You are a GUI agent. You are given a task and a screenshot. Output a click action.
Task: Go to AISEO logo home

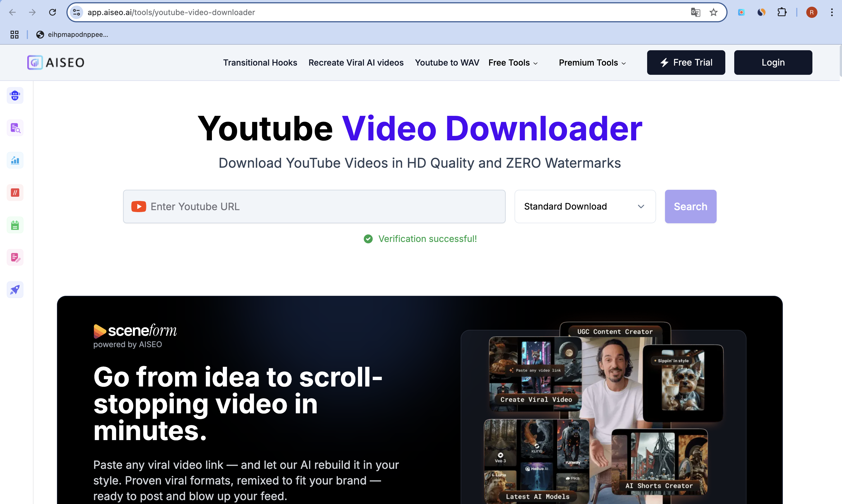56,63
